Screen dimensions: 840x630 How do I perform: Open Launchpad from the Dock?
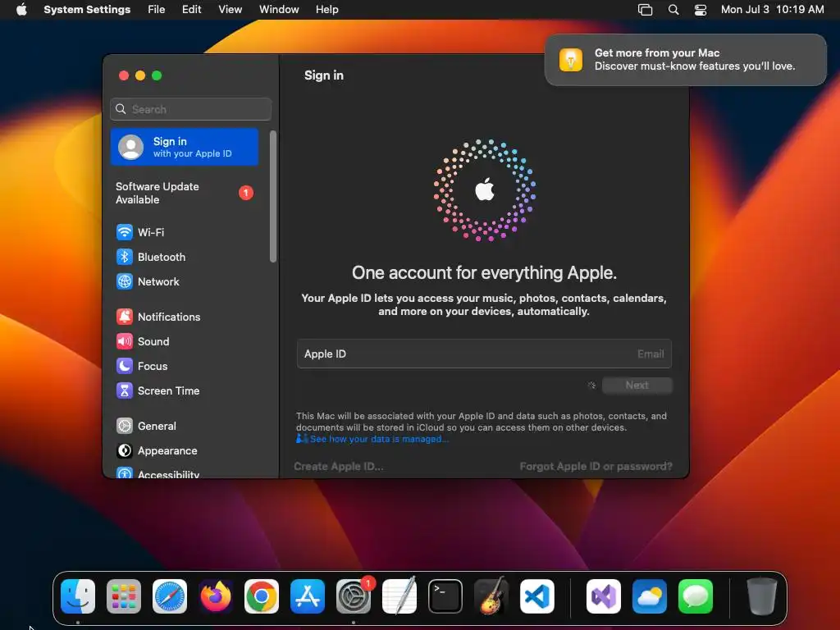pos(124,596)
